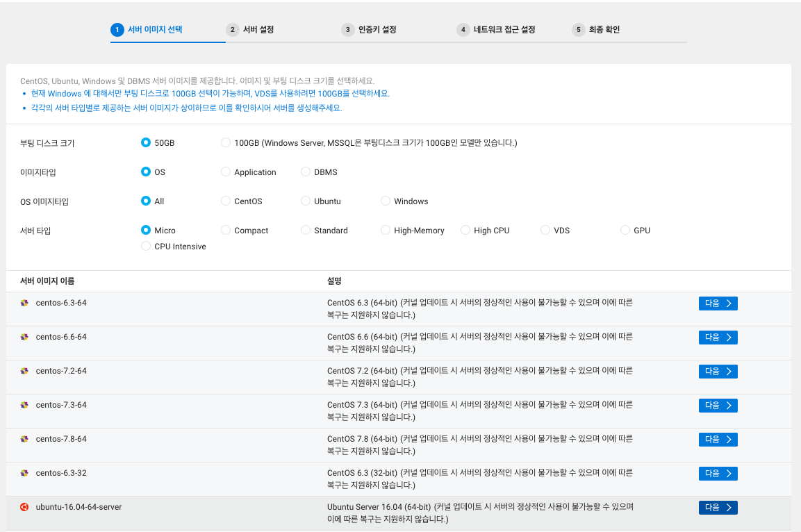Go to step 4 네트워크 접근 설정
This screenshot has width=801, height=532.
(496, 30)
